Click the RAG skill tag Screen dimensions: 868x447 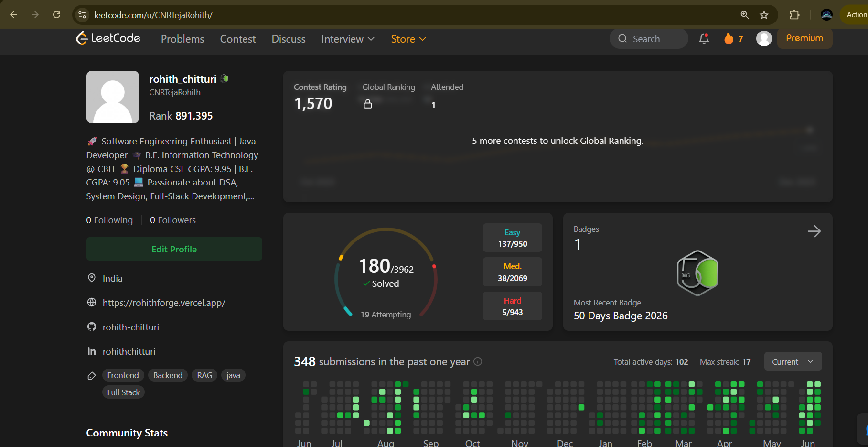click(x=204, y=375)
